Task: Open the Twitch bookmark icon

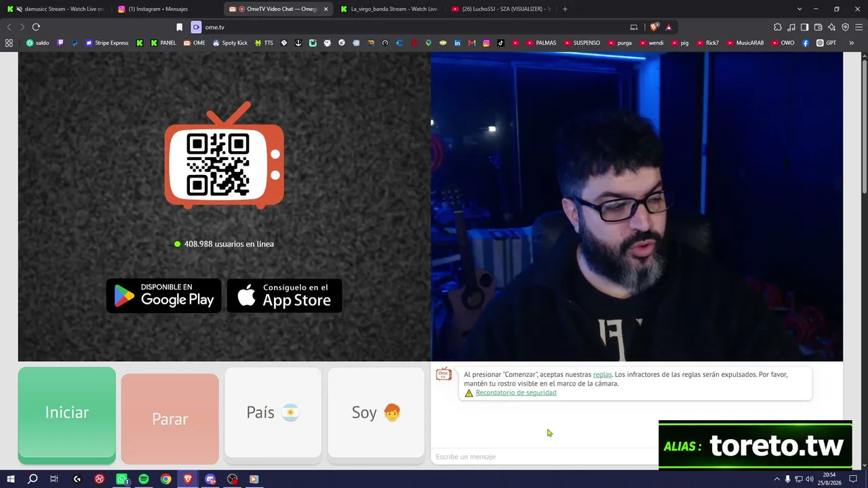Action: click(60, 43)
